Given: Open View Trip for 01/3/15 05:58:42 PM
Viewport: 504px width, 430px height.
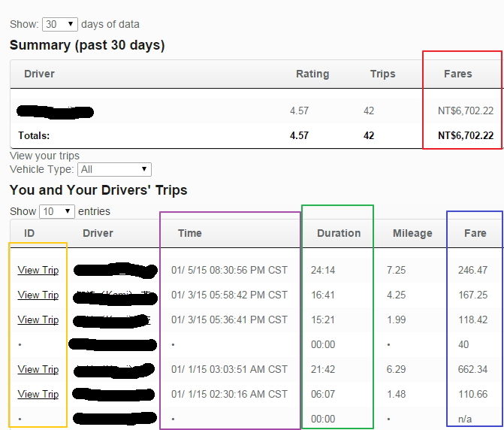Looking at the screenshot, I should (38, 295).
